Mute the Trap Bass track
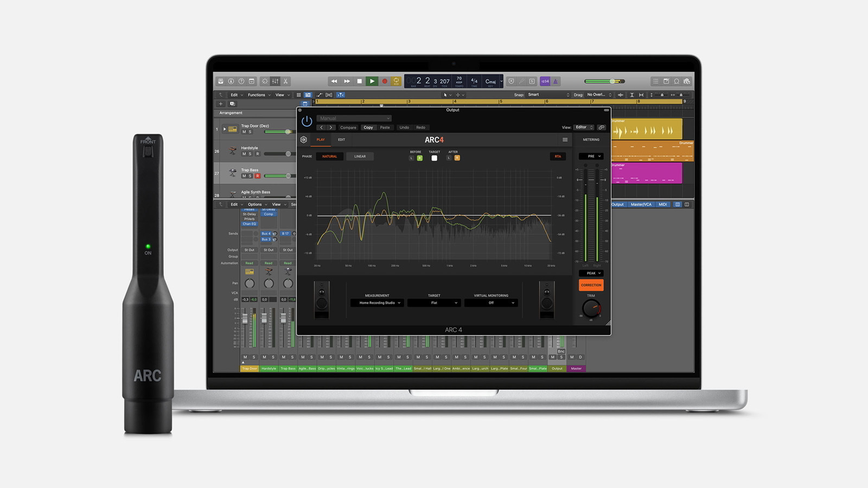 point(244,176)
